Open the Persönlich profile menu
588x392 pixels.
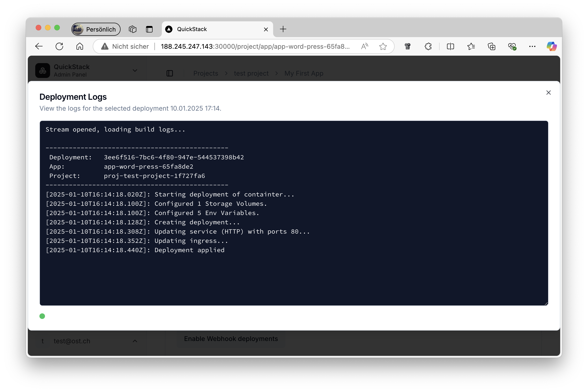point(96,29)
